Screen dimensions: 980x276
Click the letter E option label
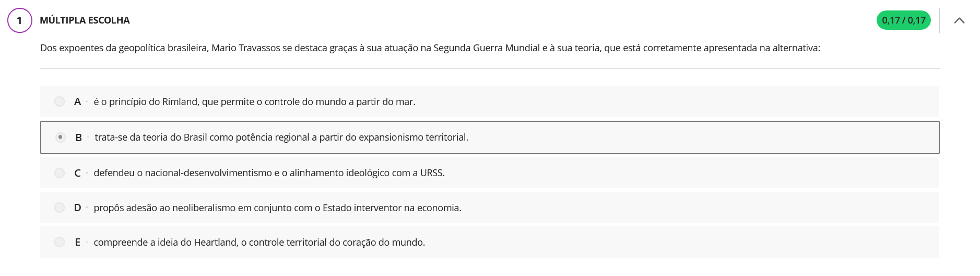(77, 242)
